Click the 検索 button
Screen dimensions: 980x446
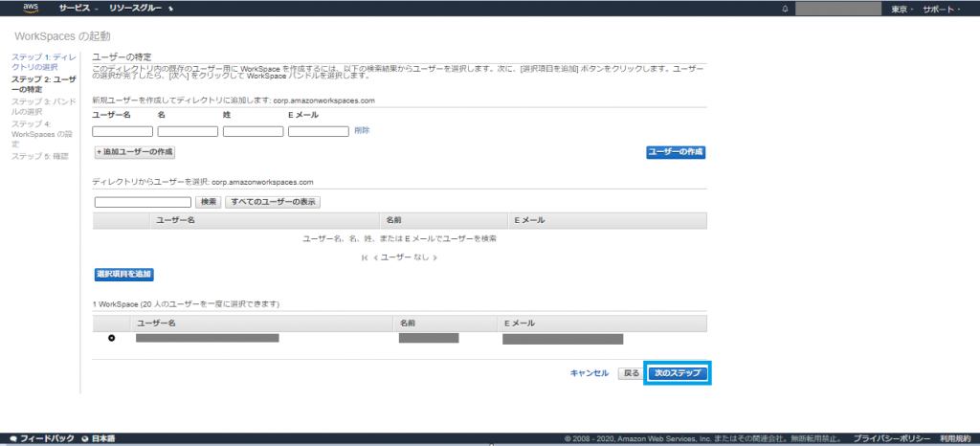[x=209, y=202]
